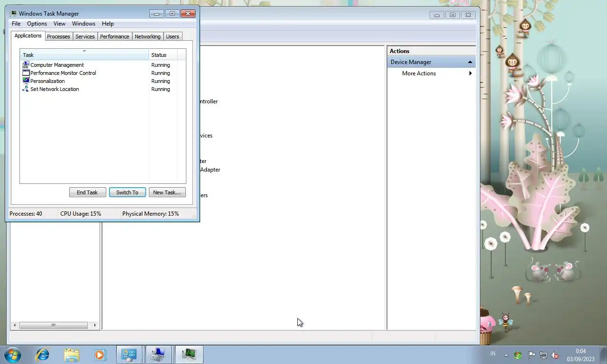Close the Computer Management window
The width and height of the screenshot is (607, 364).
[x=468, y=15]
